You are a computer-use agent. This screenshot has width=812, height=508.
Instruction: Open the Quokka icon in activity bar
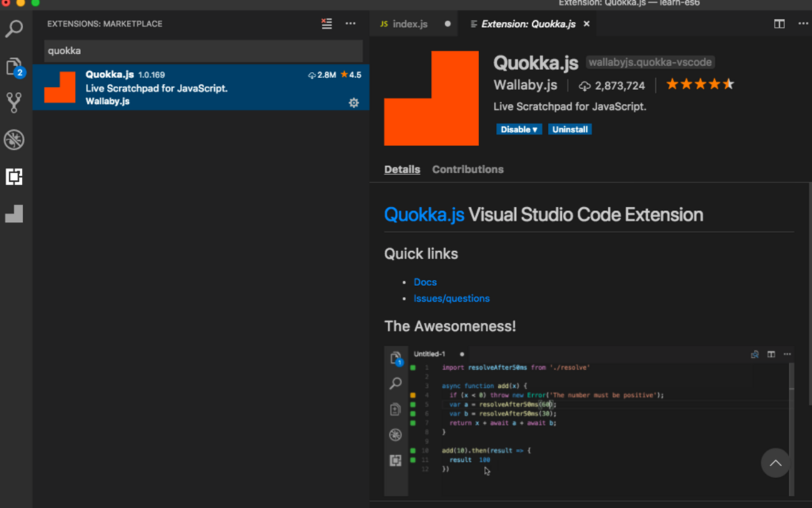click(x=14, y=214)
